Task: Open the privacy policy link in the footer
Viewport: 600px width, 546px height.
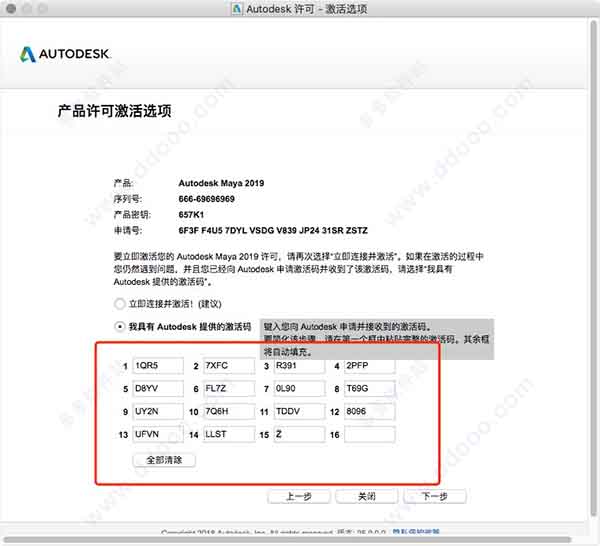Action: 416,531
